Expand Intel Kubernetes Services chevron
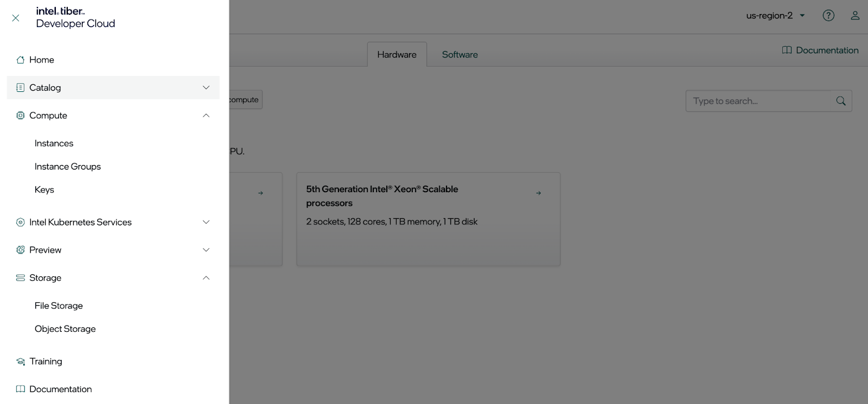Image resolution: width=868 pixels, height=404 pixels. [206, 222]
